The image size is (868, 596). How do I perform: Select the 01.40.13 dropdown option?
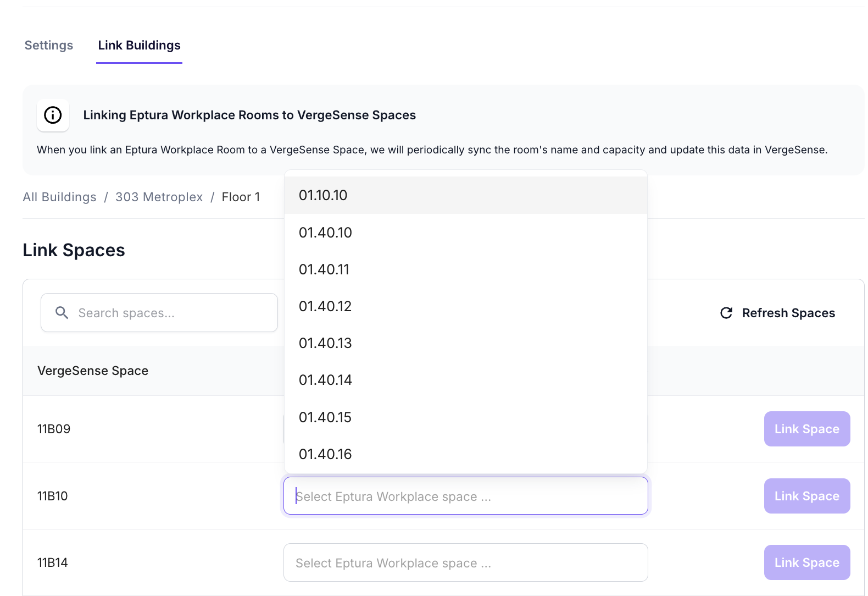tap(466, 343)
